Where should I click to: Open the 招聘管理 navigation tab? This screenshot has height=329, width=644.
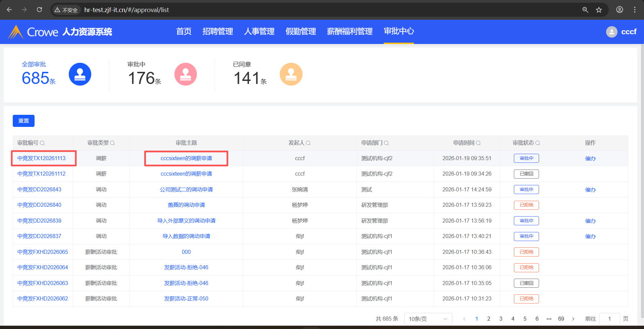coord(217,32)
